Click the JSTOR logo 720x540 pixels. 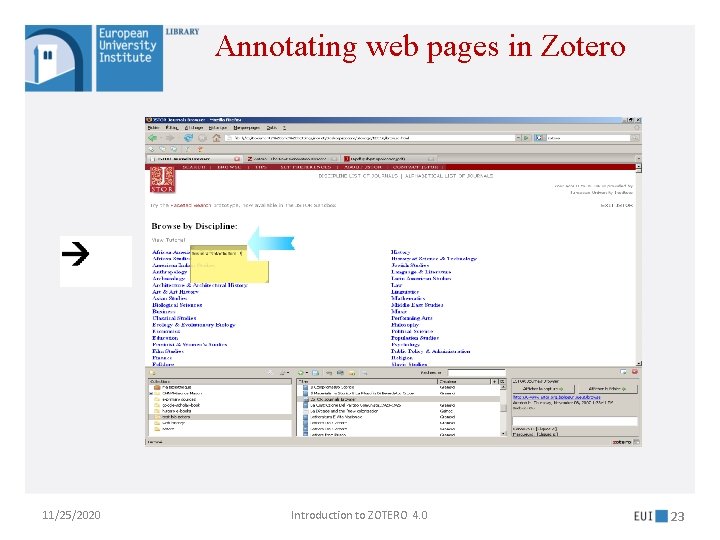point(162,180)
